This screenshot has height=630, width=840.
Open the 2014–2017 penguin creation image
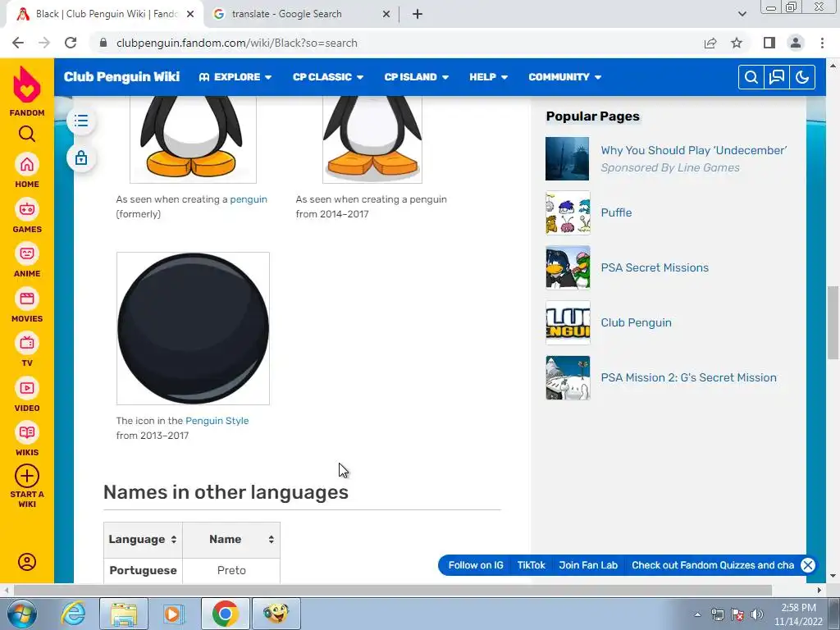click(x=372, y=139)
